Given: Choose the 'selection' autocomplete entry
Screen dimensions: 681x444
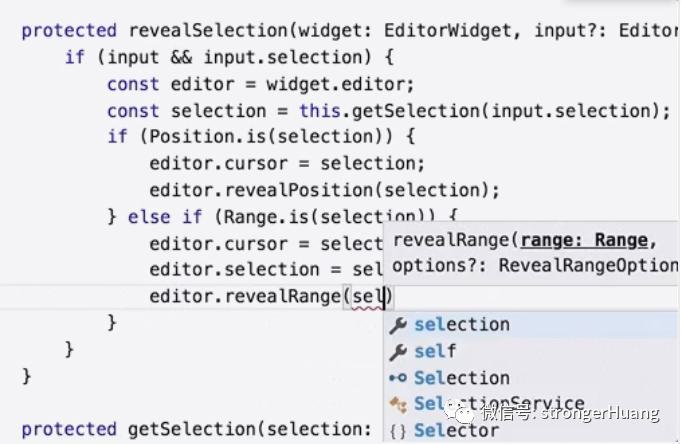Looking at the screenshot, I should (x=531, y=325).
